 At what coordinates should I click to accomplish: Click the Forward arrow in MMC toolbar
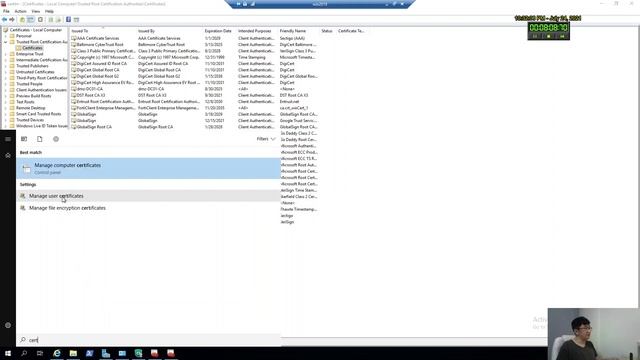click(12, 20)
